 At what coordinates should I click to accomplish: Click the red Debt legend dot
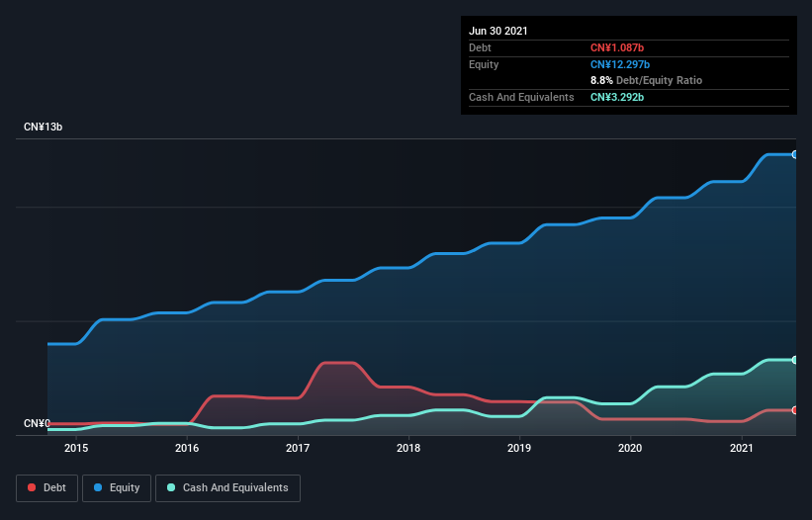point(32,487)
